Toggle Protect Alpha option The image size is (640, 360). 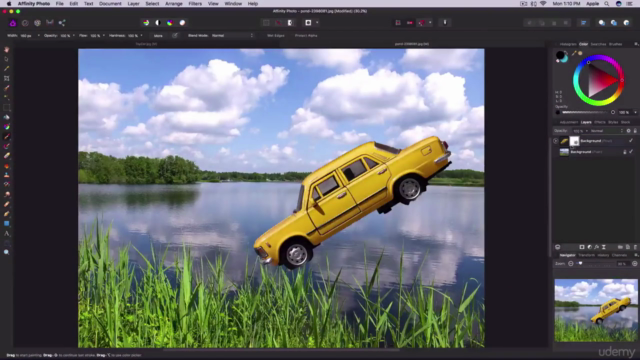click(x=306, y=36)
